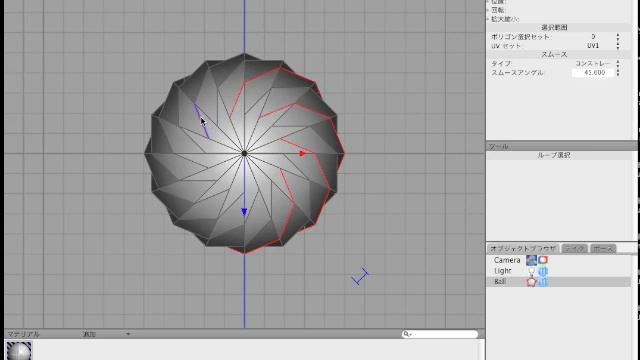Switch to the テイク tab
This screenshot has width=640, height=360.
click(574, 248)
